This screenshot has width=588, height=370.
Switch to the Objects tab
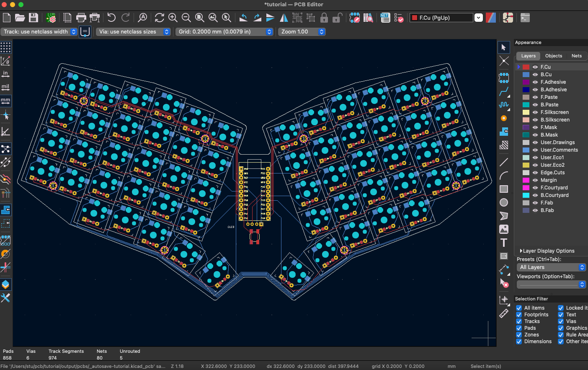click(x=554, y=56)
